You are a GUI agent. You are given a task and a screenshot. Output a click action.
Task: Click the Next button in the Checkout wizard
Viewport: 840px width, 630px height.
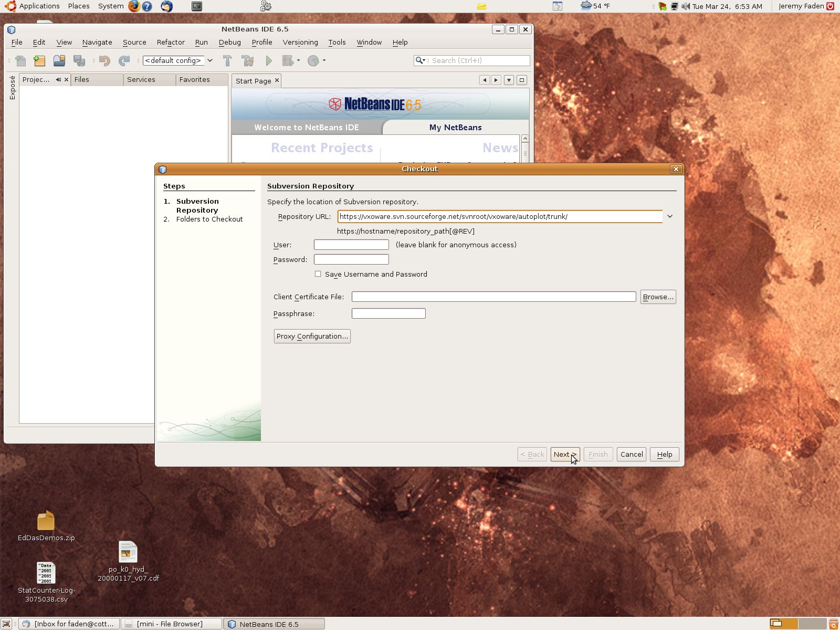564,454
